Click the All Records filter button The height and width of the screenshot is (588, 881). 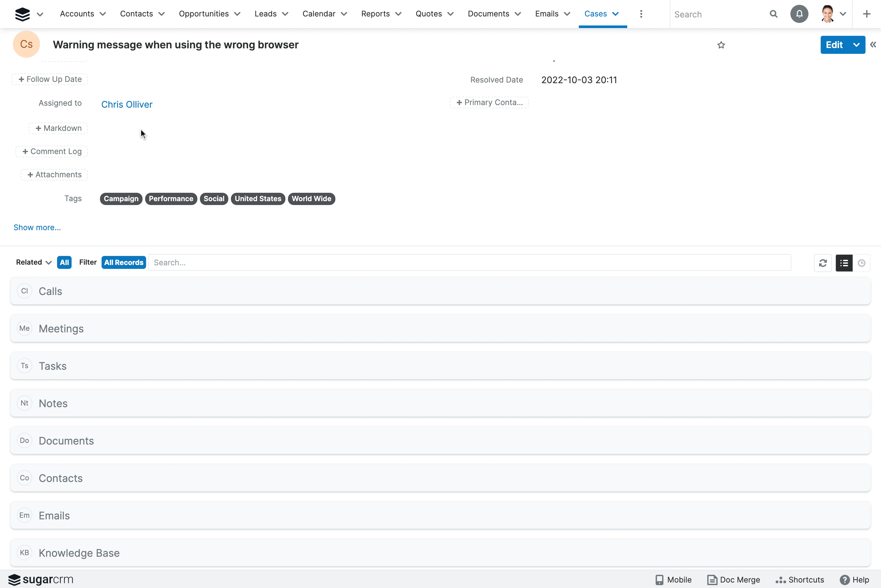[124, 262]
